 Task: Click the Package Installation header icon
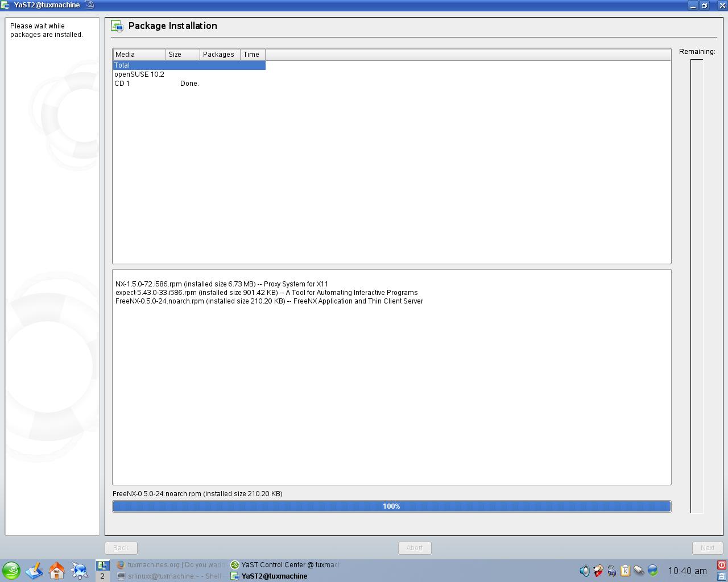[117, 26]
